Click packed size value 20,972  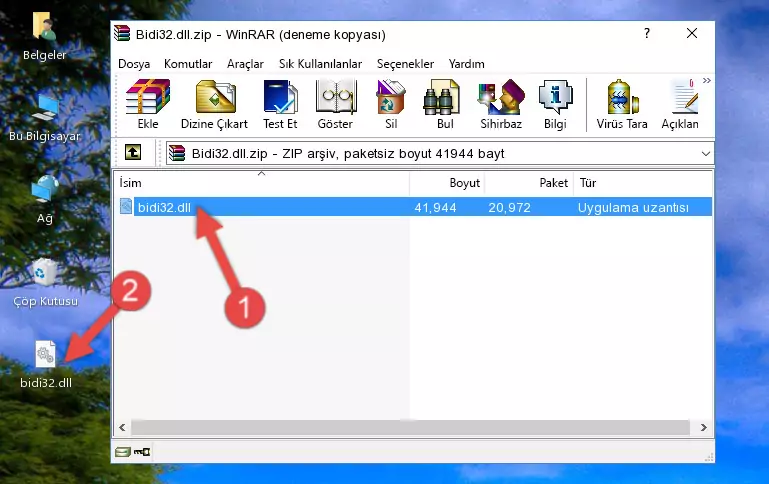click(509, 207)
